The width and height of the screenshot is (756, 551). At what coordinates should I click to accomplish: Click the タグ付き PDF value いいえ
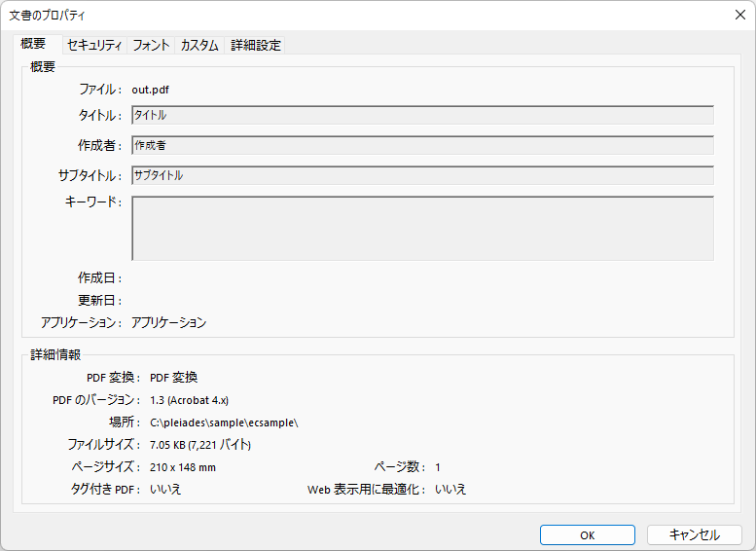pyautogui.click(x=165, y=490)
